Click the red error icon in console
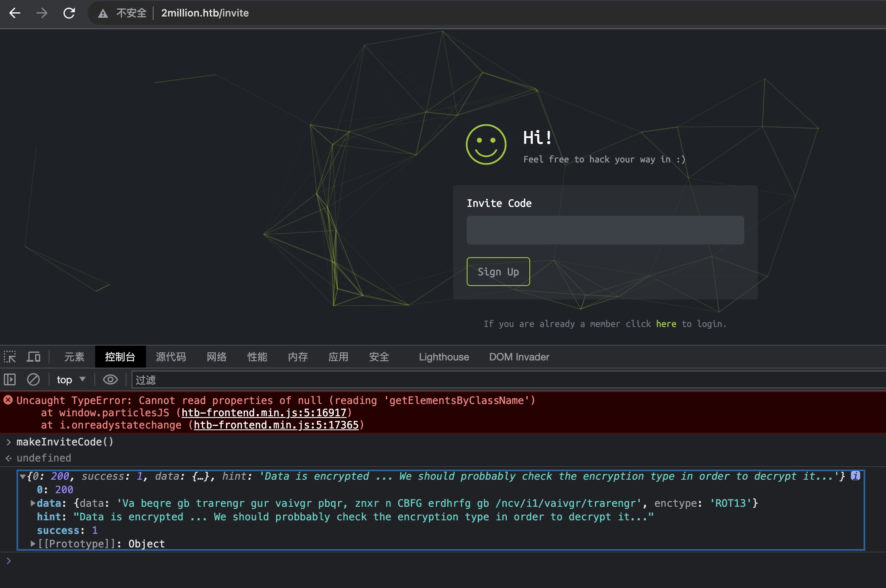886x588 pixels. (x=8, y=400)
